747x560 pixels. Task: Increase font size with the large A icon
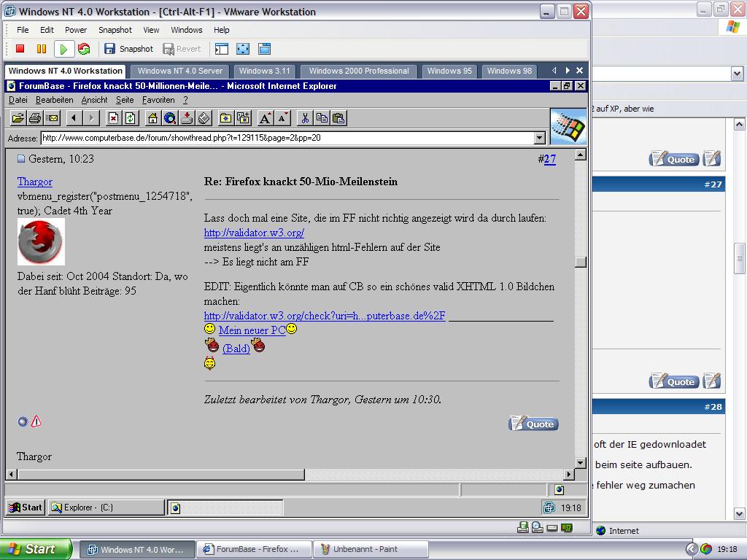266,118
